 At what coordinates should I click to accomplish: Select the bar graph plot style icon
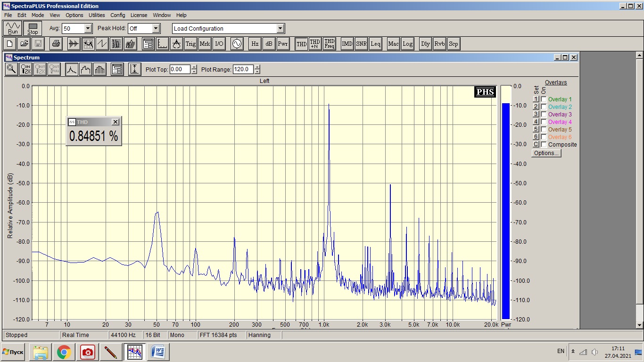100,69
